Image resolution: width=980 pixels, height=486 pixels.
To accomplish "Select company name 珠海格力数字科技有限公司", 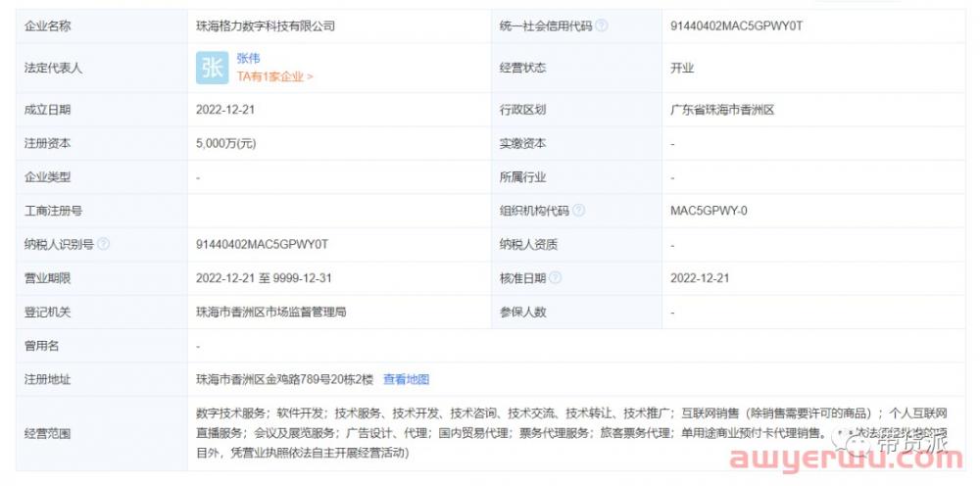I will (x=266, y=26).
